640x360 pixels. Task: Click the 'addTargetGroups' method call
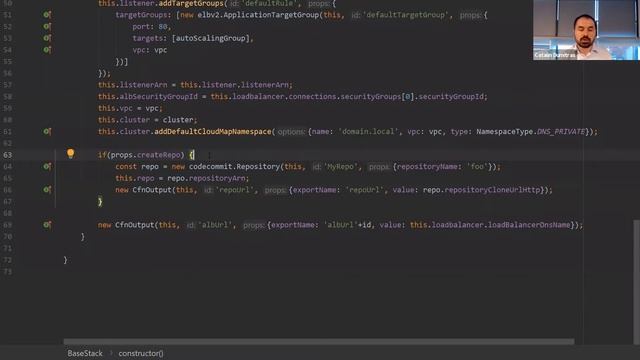(191, 3)
